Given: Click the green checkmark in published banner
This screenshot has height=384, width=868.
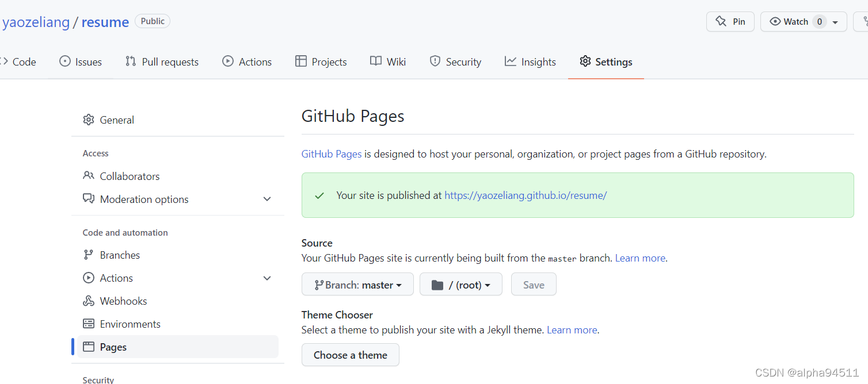Looking at the screenshot, I should 319,195.
